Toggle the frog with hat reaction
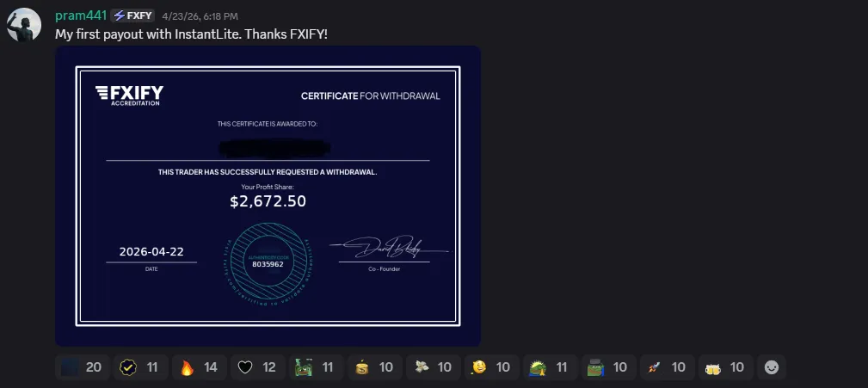 pos(609,367)
